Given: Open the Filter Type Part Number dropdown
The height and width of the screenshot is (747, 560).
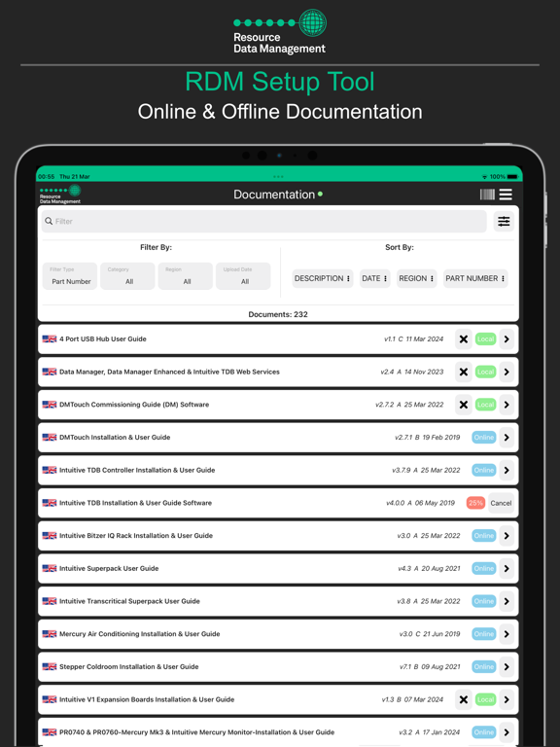Looking at the screenshot, I should click(x=70, y=276).
